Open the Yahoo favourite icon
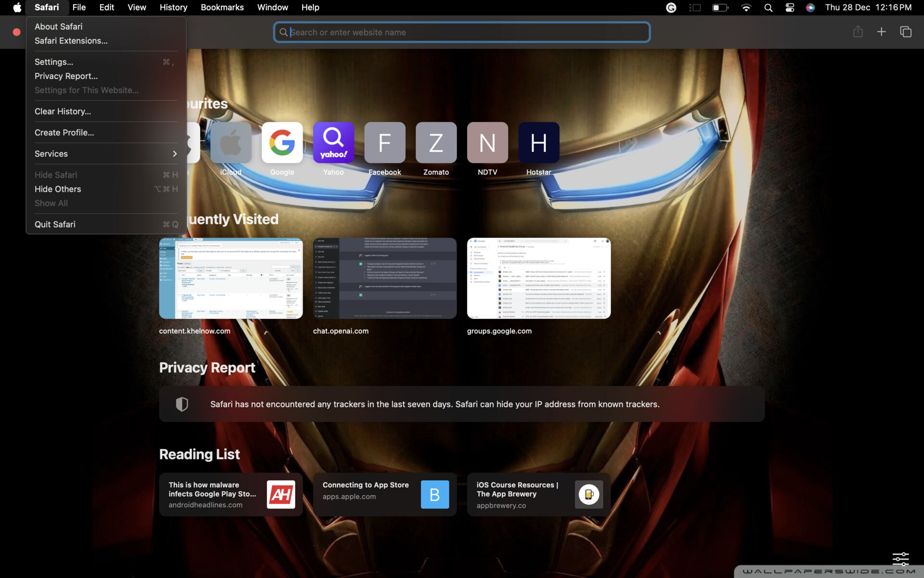This screenshot has width=924, height=578. [333, 143]
